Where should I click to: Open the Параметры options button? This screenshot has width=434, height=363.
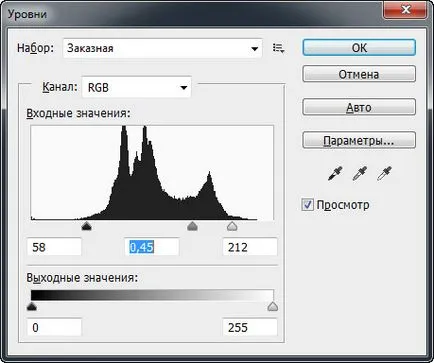[359, 140]
